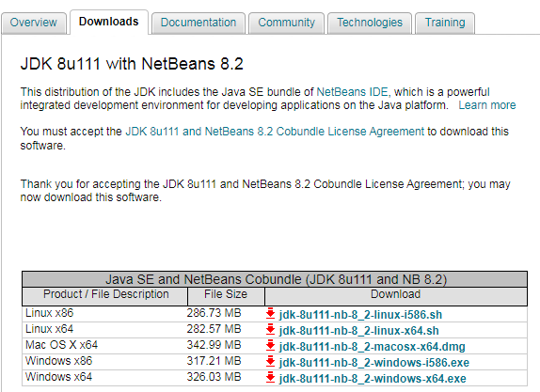540x392 pixels.
Task: Click the Learn more link
Action: 487,105
